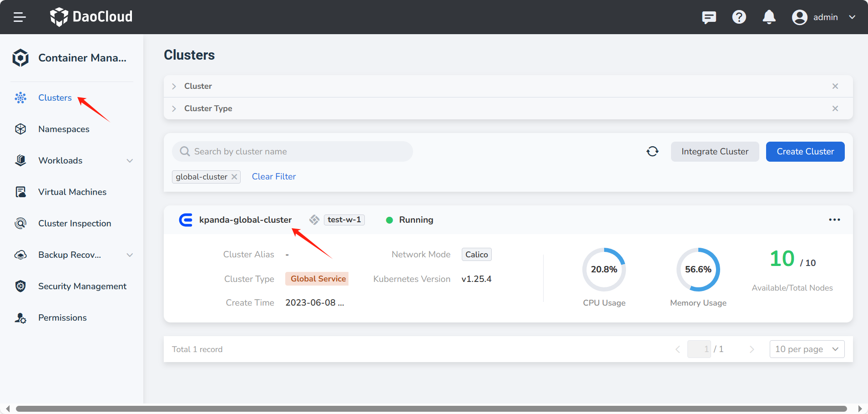The width and height of the screenshot is (868, 414).
Task: Click the help question mark icon
Action: [739, 17]
